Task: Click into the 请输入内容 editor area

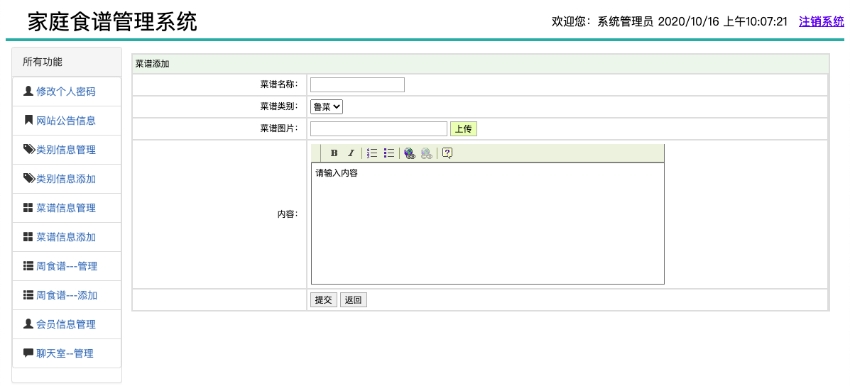Action: coord(488,223)
